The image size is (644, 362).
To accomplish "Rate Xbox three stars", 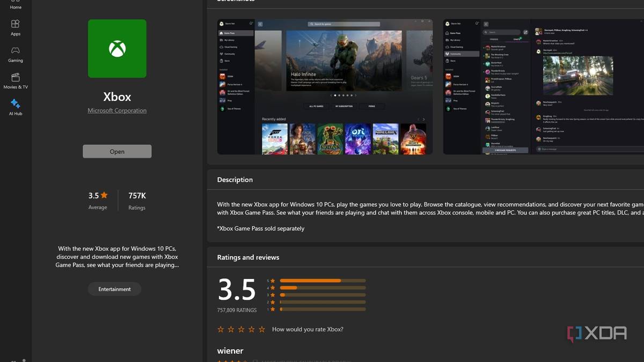I will point(241,329).
